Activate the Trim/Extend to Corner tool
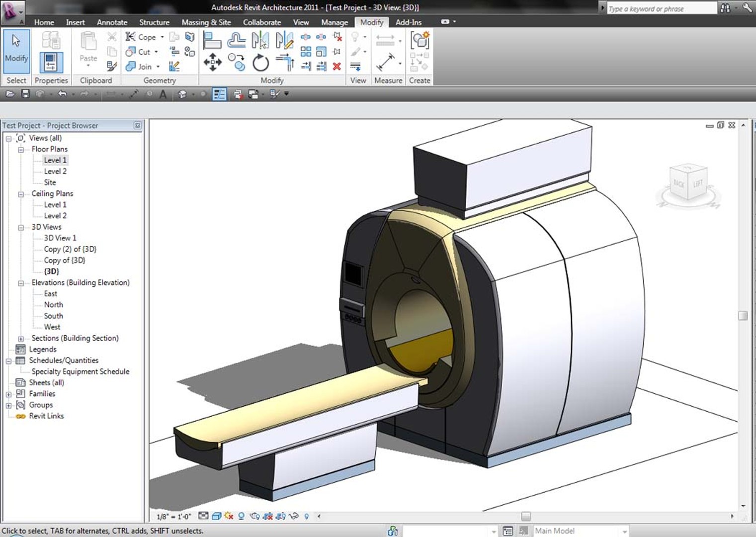756x537 pixels. tap(284, 63)
